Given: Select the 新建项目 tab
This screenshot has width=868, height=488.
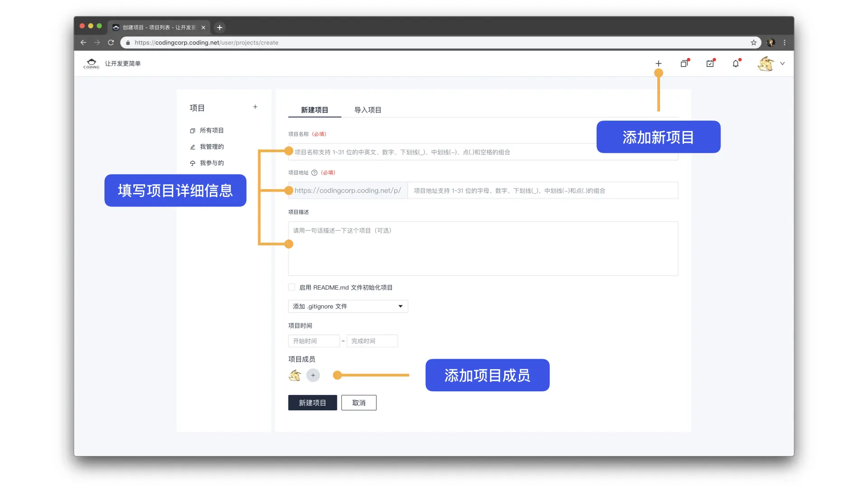Looking at the screenshot, I should coord(315,110).
